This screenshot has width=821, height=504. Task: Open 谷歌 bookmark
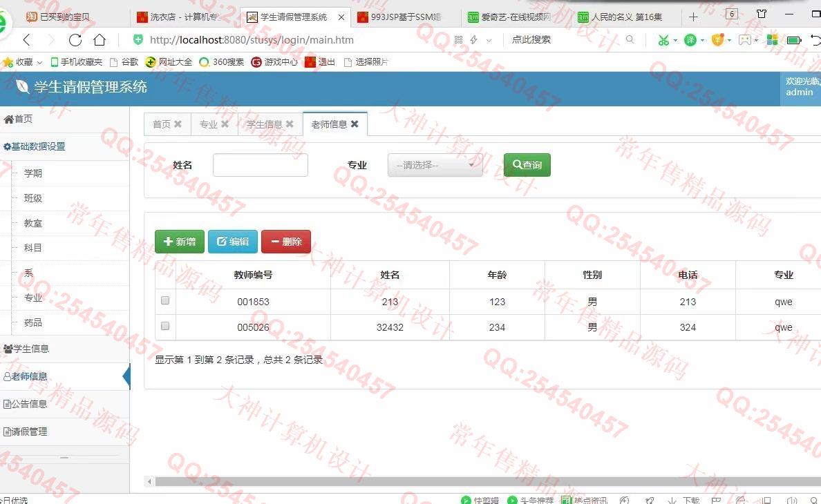tap(124, 61)
